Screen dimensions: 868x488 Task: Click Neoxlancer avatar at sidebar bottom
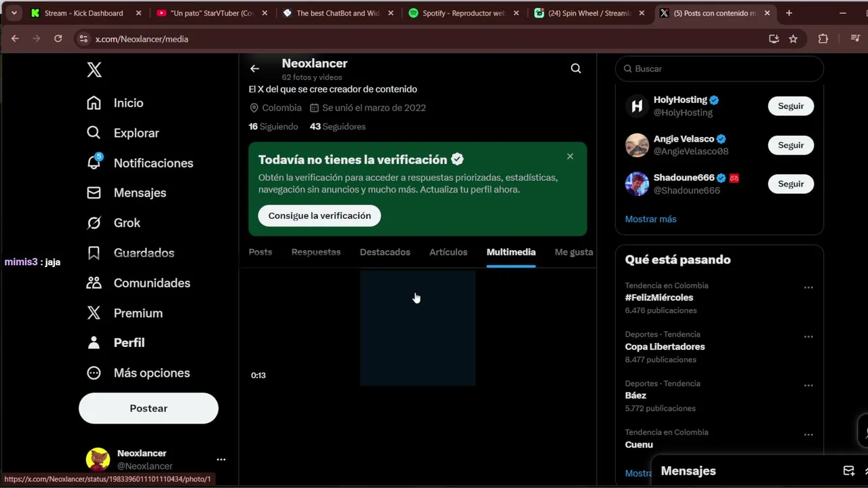pyautogui.click(x=98, y=460)
